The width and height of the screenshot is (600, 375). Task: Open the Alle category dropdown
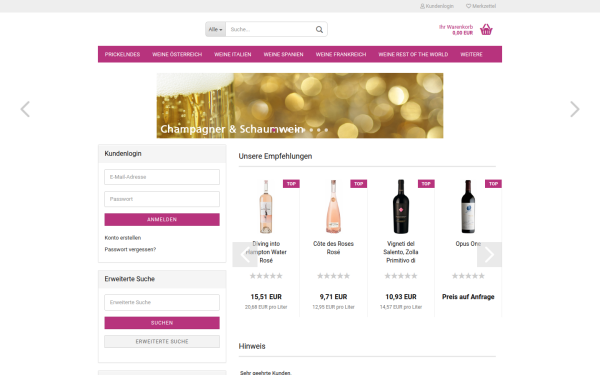click(215, 29)
